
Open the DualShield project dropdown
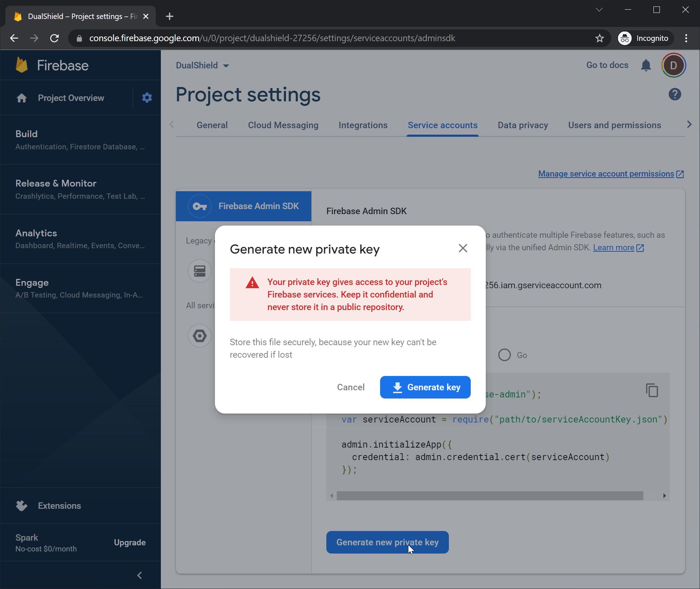202,66
